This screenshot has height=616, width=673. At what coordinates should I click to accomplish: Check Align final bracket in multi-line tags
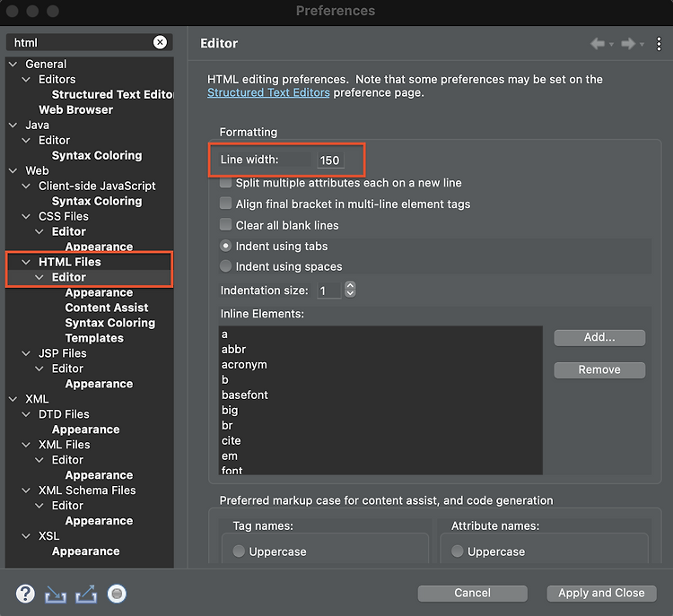(x=225, y=204)
